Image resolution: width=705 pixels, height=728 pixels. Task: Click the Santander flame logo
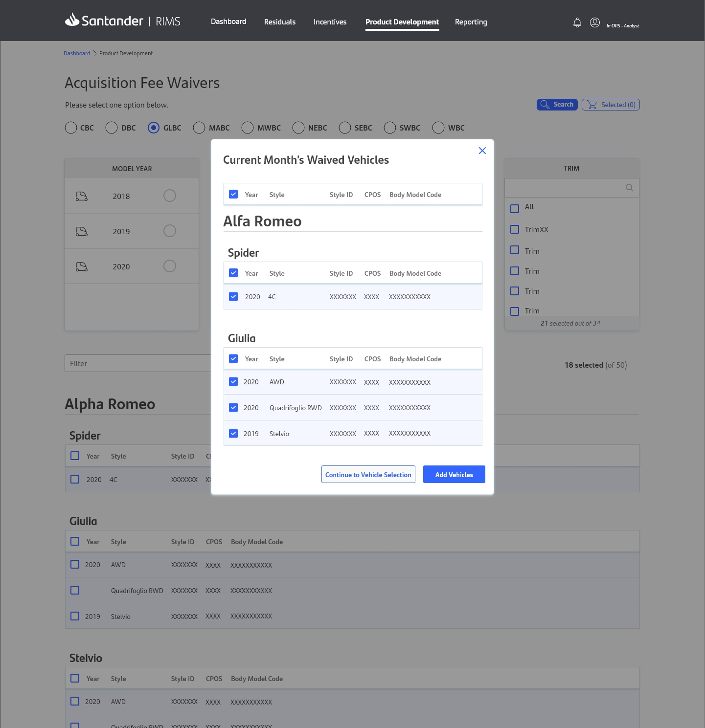[x=72, y=20]
